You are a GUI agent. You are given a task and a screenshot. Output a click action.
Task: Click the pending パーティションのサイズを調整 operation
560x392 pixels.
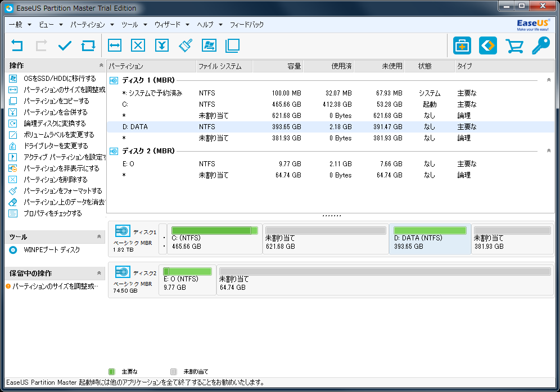pos(55,286)
